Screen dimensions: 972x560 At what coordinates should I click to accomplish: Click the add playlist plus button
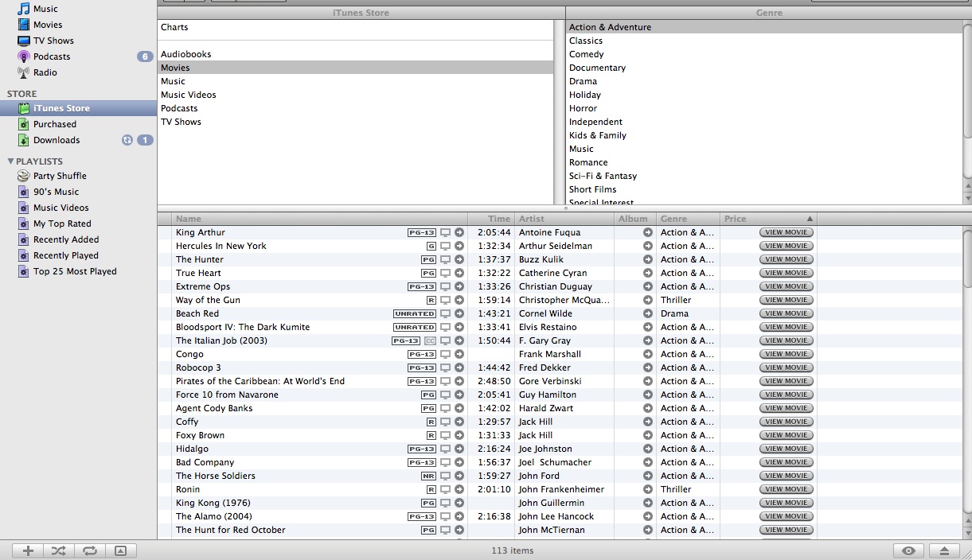[x=28, y=550]
